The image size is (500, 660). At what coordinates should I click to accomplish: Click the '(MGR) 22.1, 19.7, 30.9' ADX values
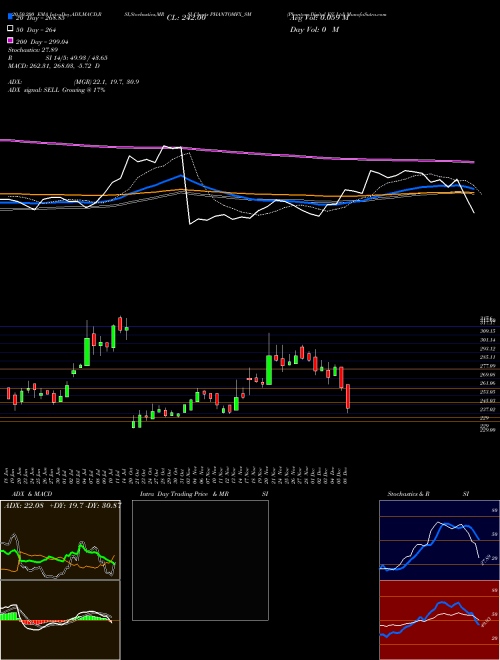click(x=106, y=82)
